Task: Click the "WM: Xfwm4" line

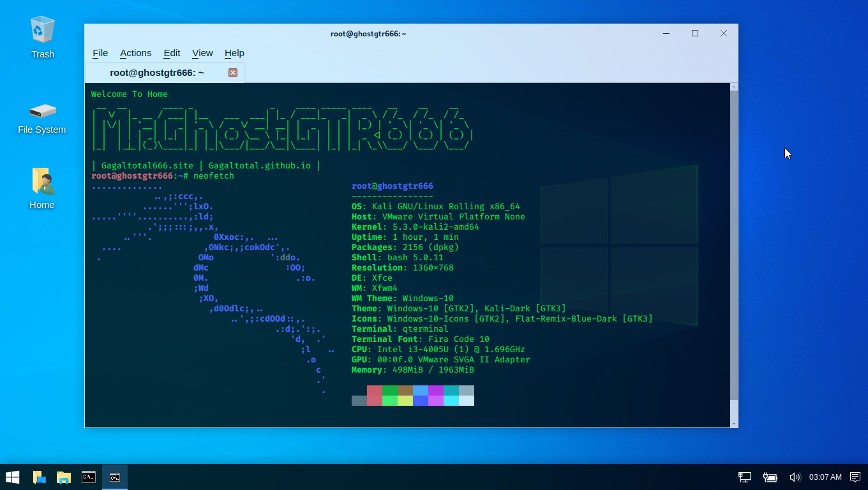Action: coord(375,288)
